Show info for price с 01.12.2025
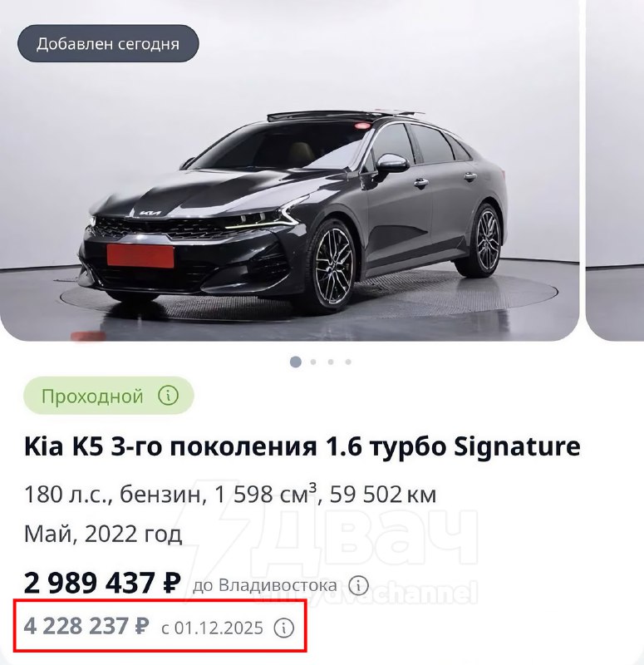Screen dimensions: 644x665 (x=285, y=628)
